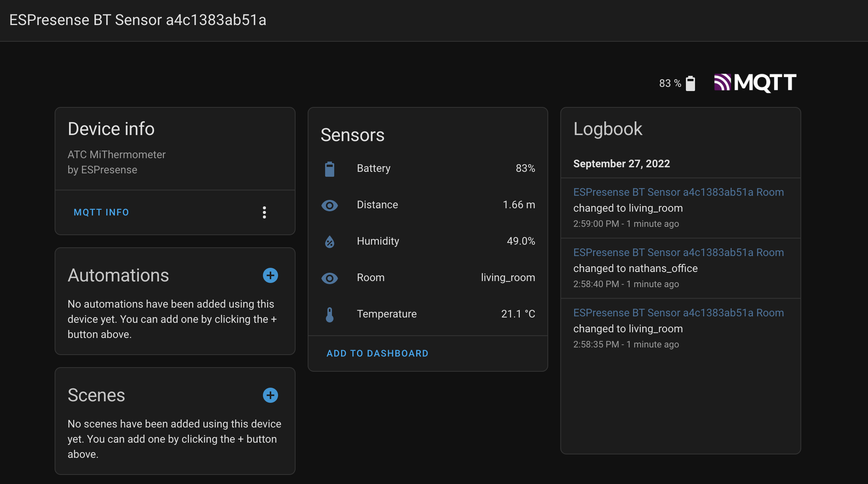Click MQTT INFO in Device info card
Screen dimensions: 868x484
tap(101, 212)
